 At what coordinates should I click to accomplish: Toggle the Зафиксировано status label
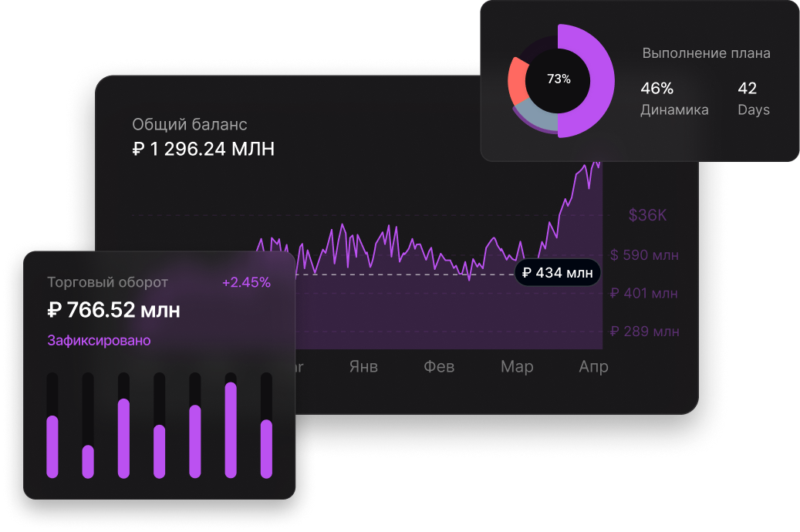97,339
